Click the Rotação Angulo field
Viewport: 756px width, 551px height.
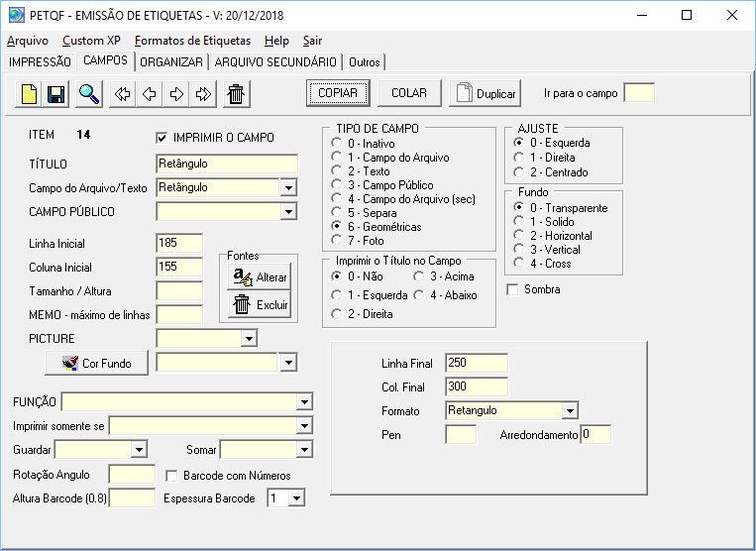coord(132,475)
